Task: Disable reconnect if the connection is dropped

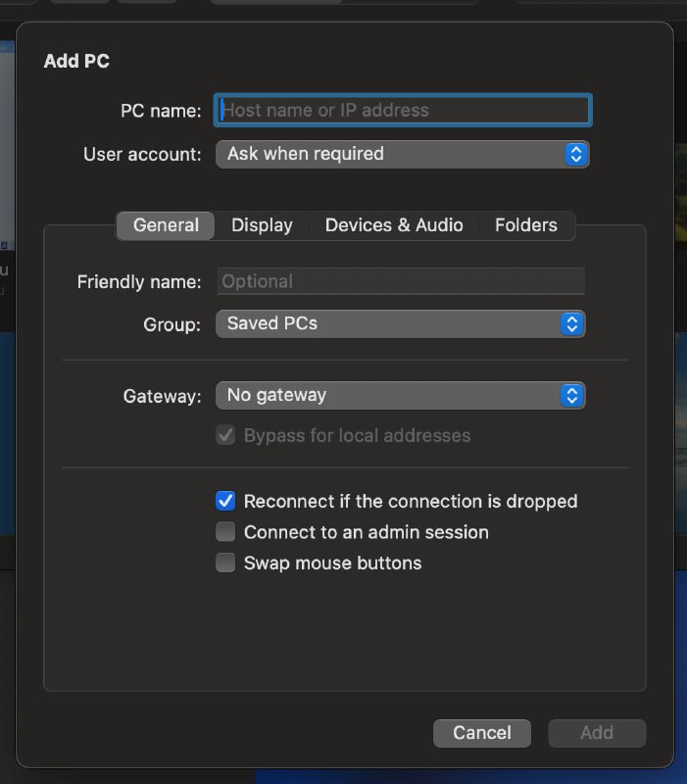Action: (x=225, y=501)
